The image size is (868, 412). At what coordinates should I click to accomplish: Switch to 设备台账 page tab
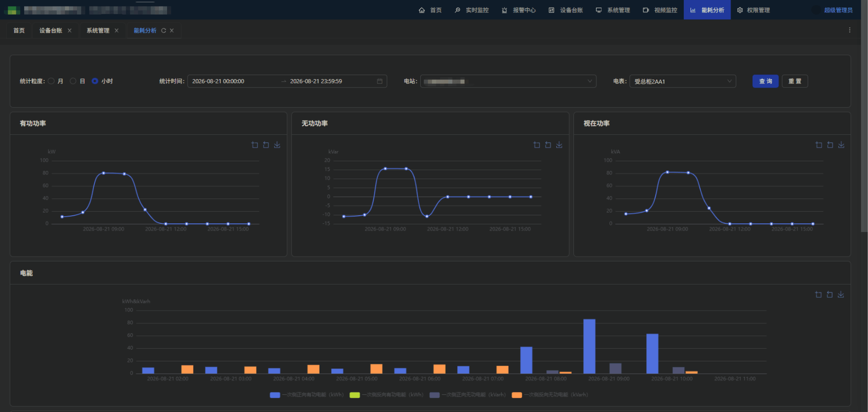coord(51,31)
